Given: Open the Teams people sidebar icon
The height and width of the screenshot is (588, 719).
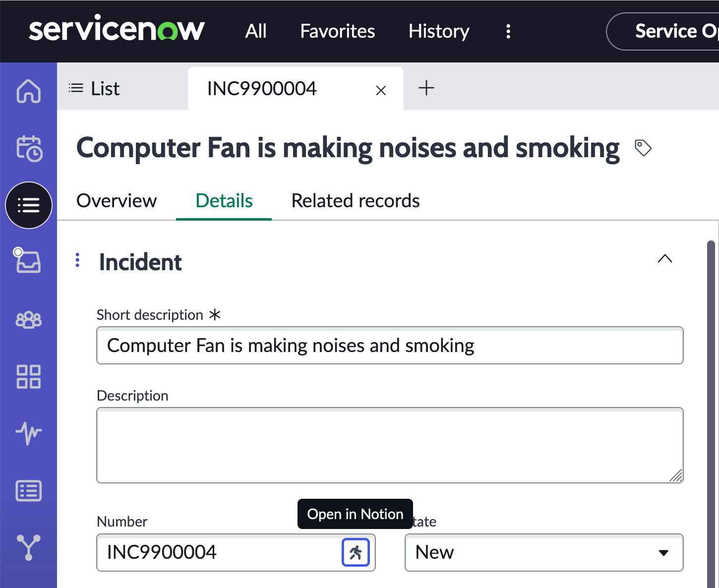Looking at the screenshot, I should [29, 320].
